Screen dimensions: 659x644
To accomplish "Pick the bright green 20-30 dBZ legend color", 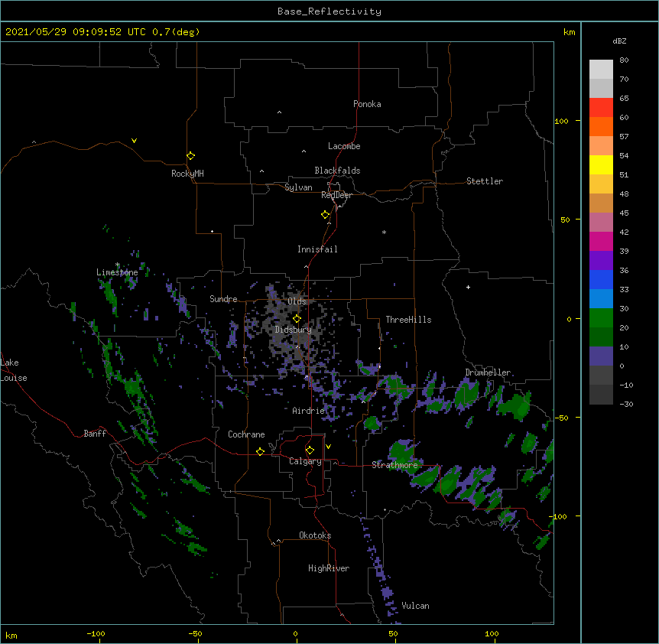I will [x=601, y=318].
